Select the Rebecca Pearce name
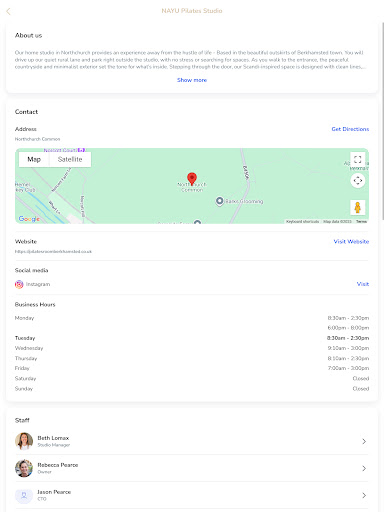Image resolution: width=384 pixels, height=512 pixels. pos(58,465)
